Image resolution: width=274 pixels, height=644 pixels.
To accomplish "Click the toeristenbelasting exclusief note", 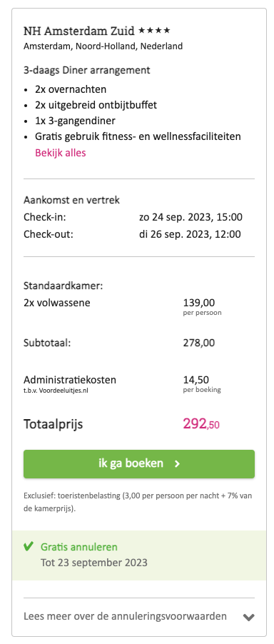I will 138,502.
